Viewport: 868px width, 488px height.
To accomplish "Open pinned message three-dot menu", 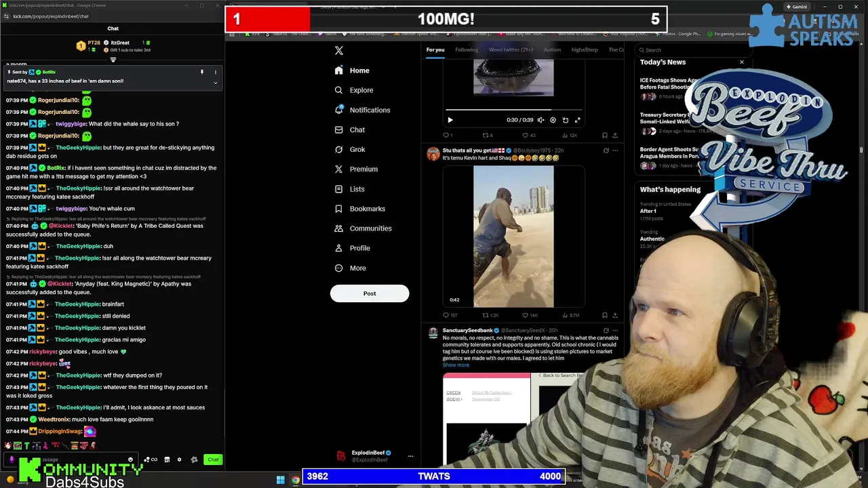I will click(x=216, y=72).
